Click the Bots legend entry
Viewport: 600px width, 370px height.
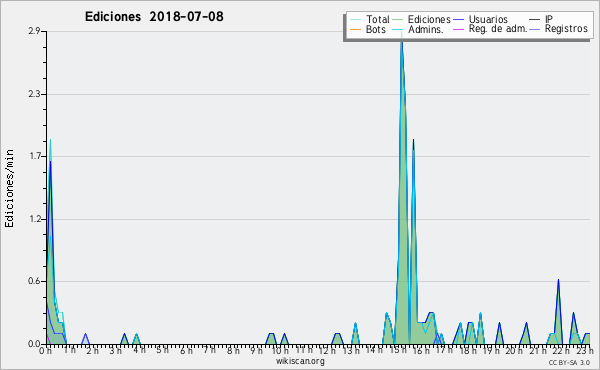pos(368,29)
